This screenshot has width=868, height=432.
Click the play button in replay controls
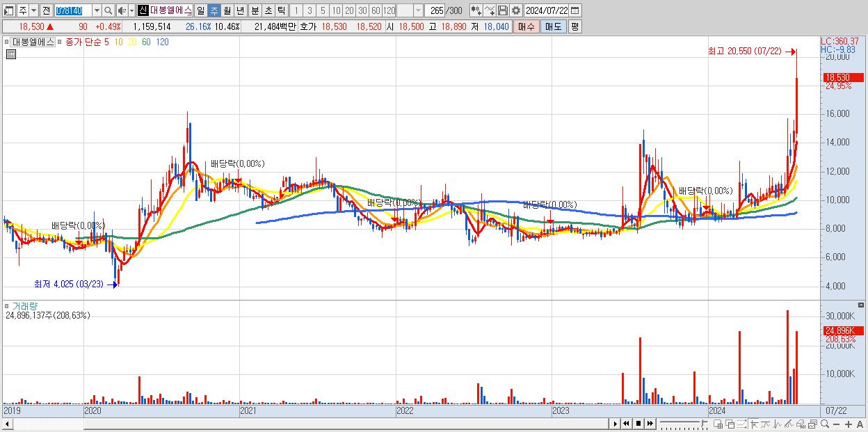point(615,424)
